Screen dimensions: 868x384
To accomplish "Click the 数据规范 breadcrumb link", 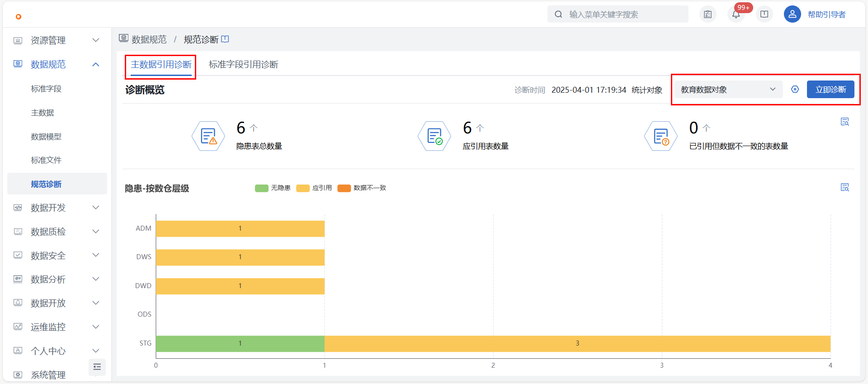I will click(149, 40).
